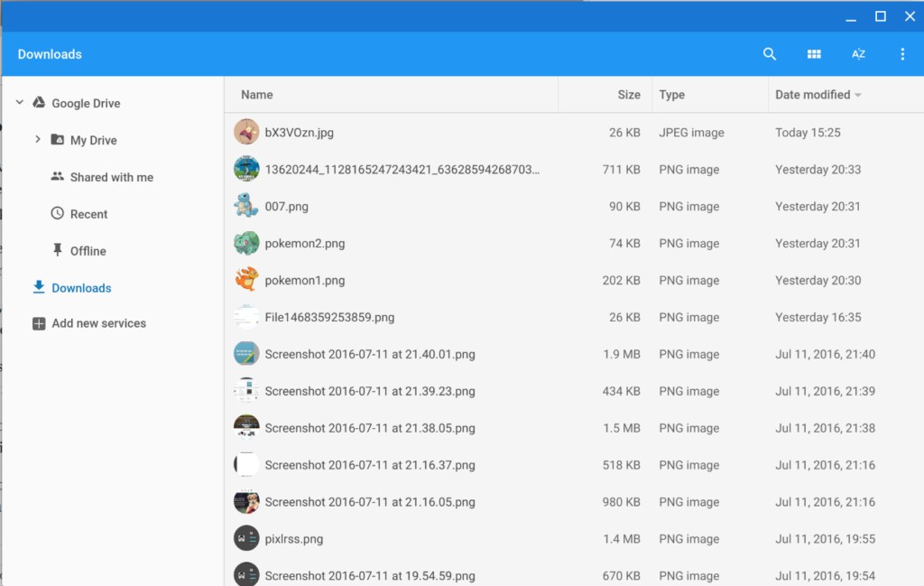The height and width of the screenshot is (586, 924).
Task: Switch to thumbnail grid view
Action: tap(814, 54)
